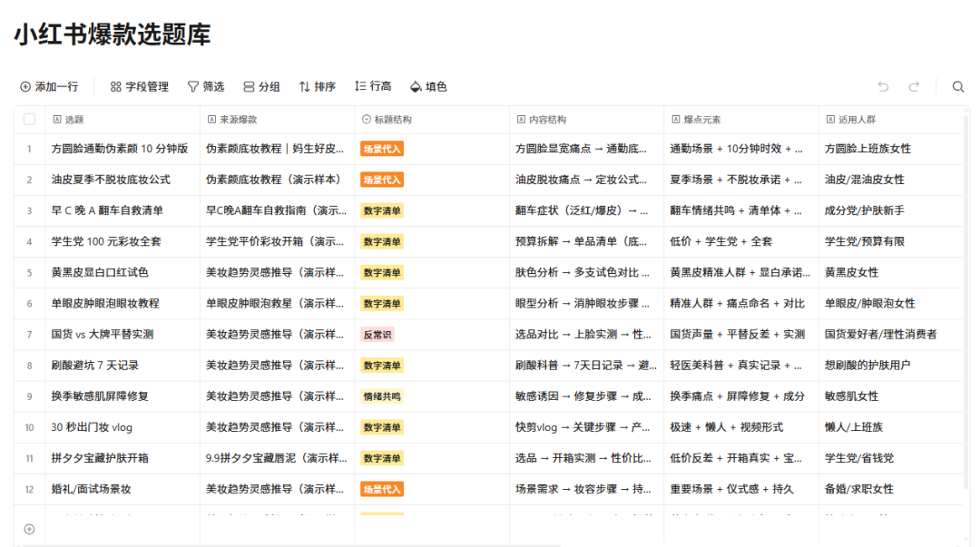Open the 排序 sort option
Viewport: 980px width, 547px height.
317,87
